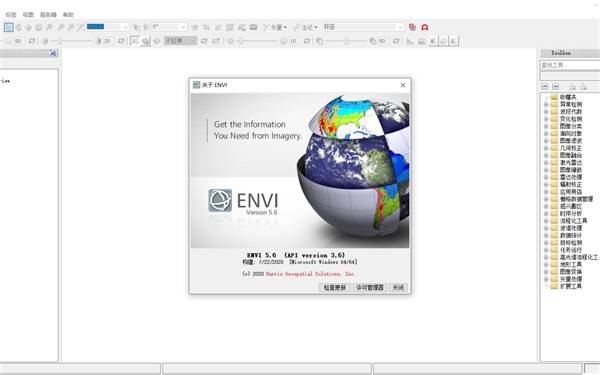Select the 任务运行 toolbox folder
Image resolution: width=600 pixels, height=375 pixels.
571,250
